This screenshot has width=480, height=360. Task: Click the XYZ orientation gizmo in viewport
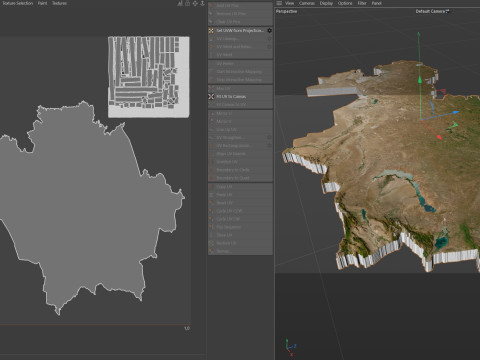pyautogui.click(x=290, y=348)
